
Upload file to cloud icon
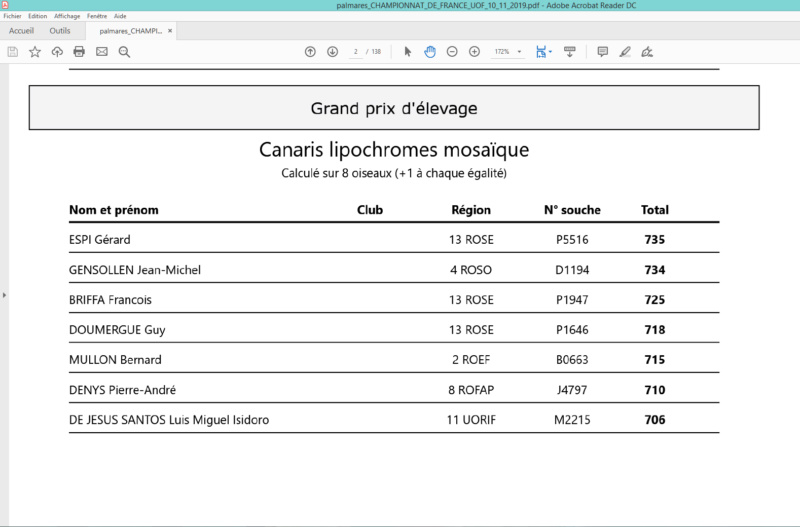point(57,52)
